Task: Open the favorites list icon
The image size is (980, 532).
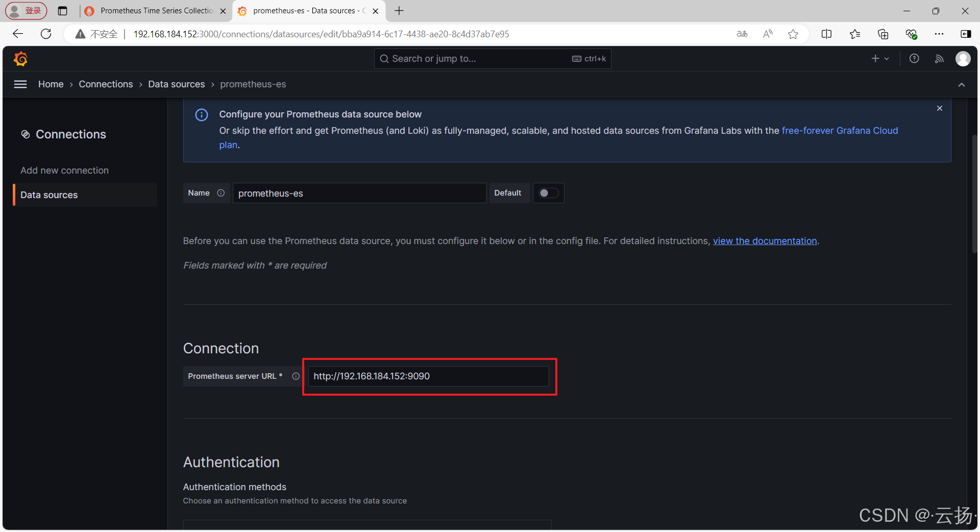Action: point(855,34)
